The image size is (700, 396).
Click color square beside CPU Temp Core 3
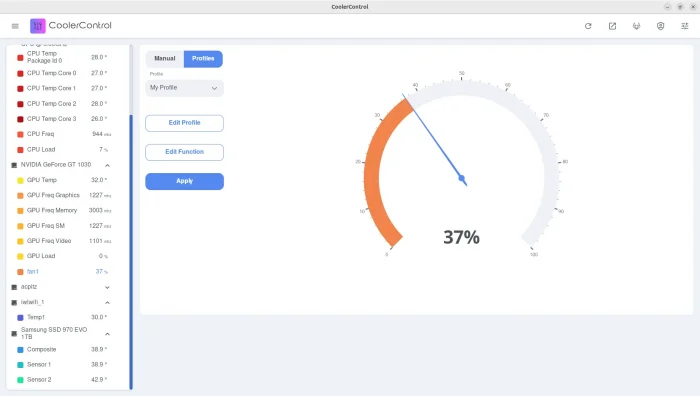coord(20,119)
